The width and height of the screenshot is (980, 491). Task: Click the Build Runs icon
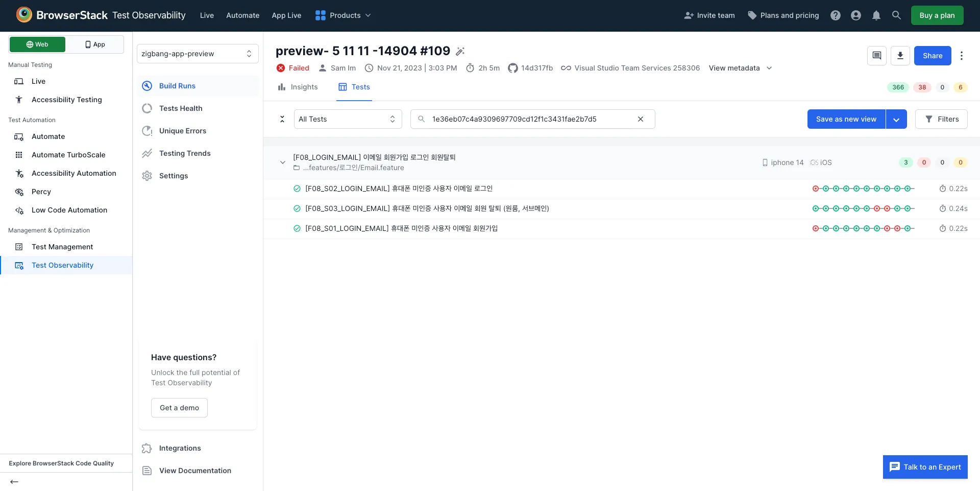147,86
